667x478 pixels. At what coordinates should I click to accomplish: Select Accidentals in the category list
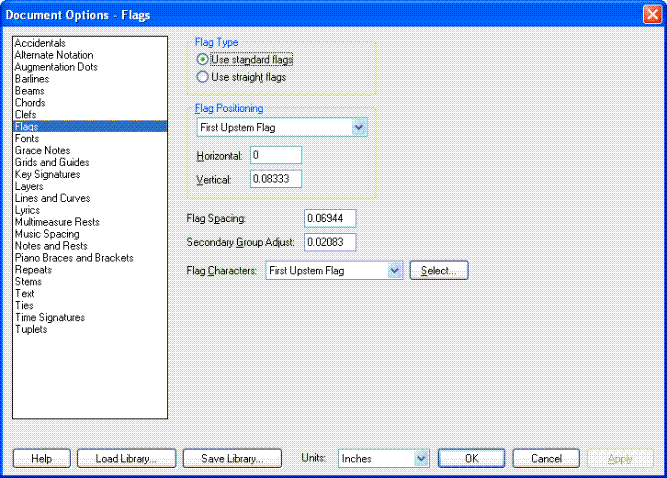pos(41,43)
